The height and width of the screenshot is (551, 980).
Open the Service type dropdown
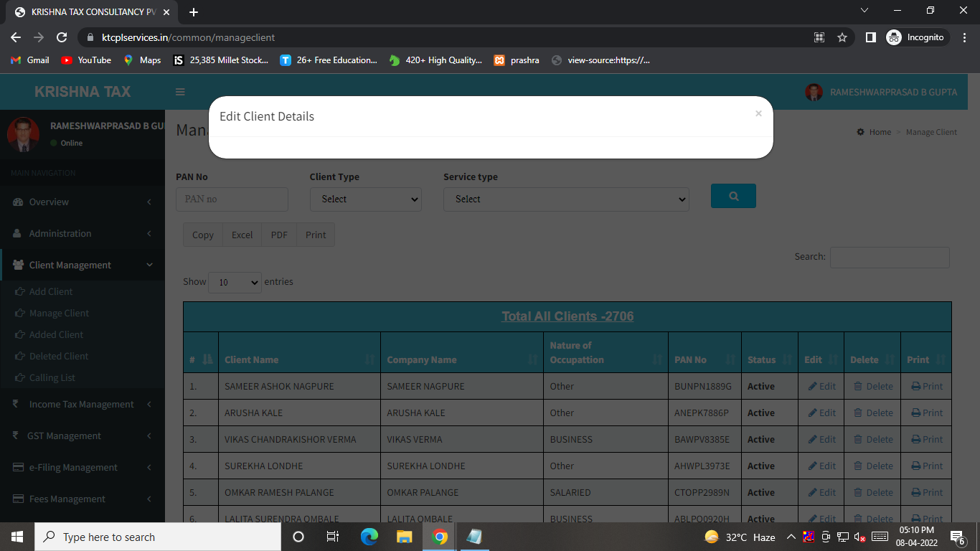(566, 199)
